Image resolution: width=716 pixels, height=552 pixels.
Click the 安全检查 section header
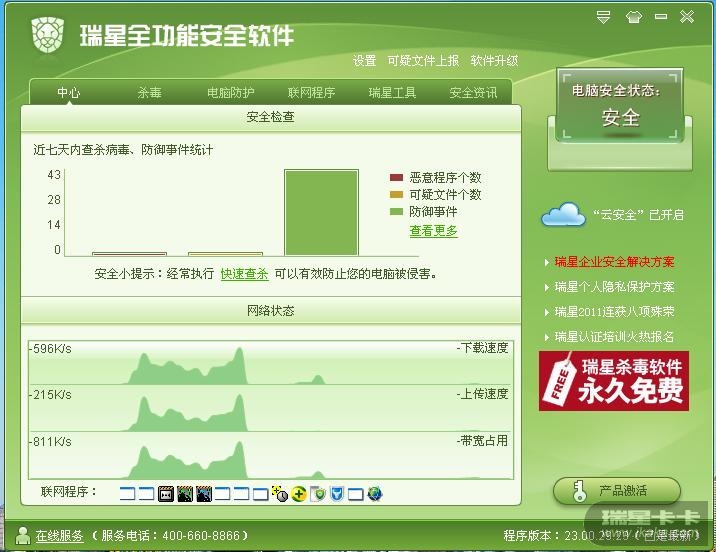pyautogui.click(x=271, y=117)
